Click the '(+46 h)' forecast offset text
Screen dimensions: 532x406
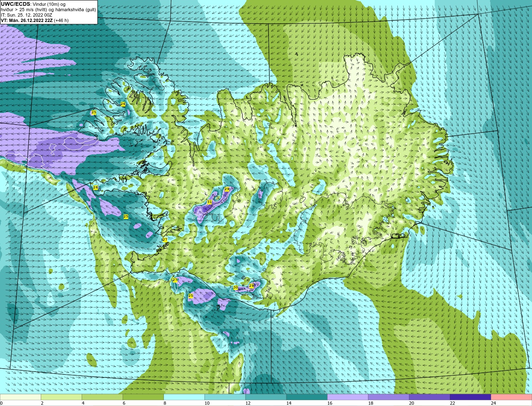tap(62, 20)
